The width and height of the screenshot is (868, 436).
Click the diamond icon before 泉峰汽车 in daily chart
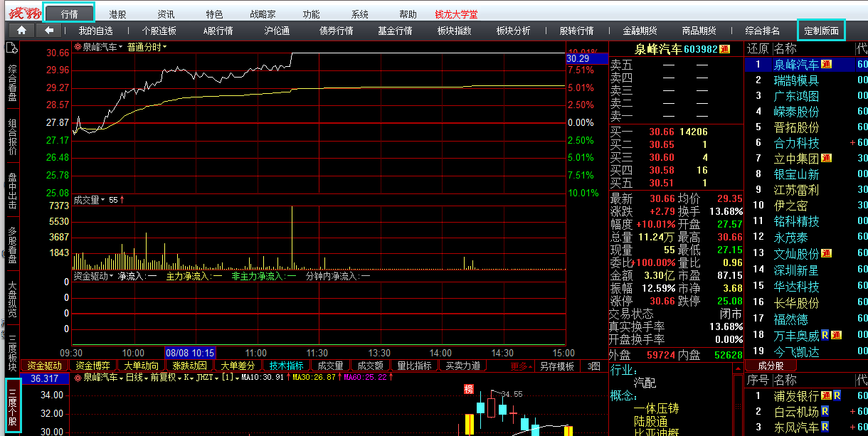(x=78, y=377)
